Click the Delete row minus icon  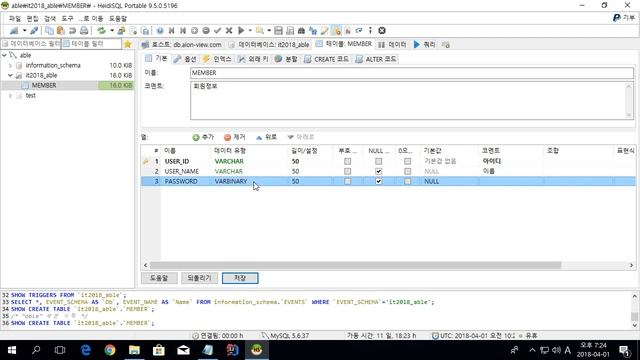tap(206, 31)
